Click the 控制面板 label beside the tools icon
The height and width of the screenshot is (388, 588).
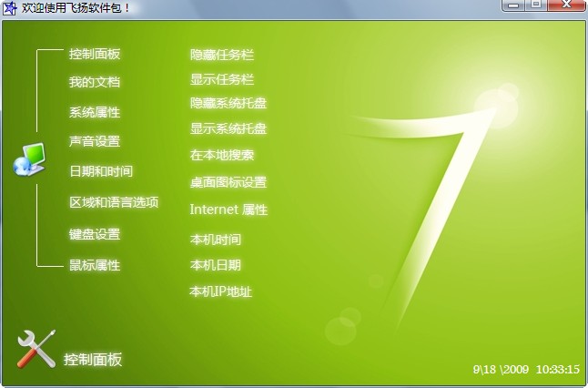(93, 359)
